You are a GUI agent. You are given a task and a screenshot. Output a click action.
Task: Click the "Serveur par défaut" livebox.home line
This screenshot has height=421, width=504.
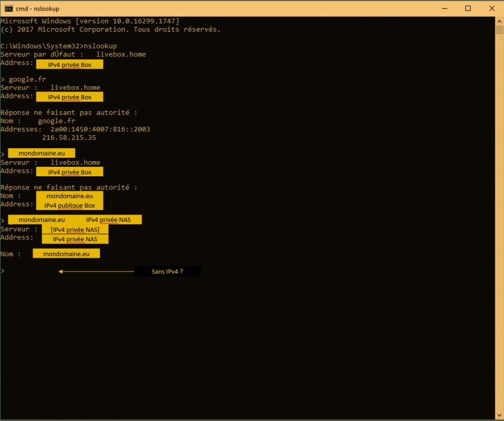click(x=73, y=54)
